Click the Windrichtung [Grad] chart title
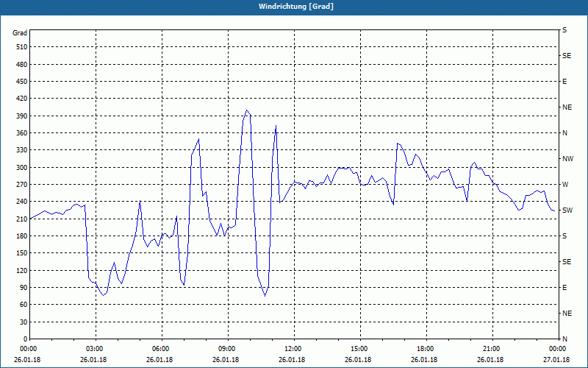This screenshot has height=368, width=588. [x=296, y=7]
